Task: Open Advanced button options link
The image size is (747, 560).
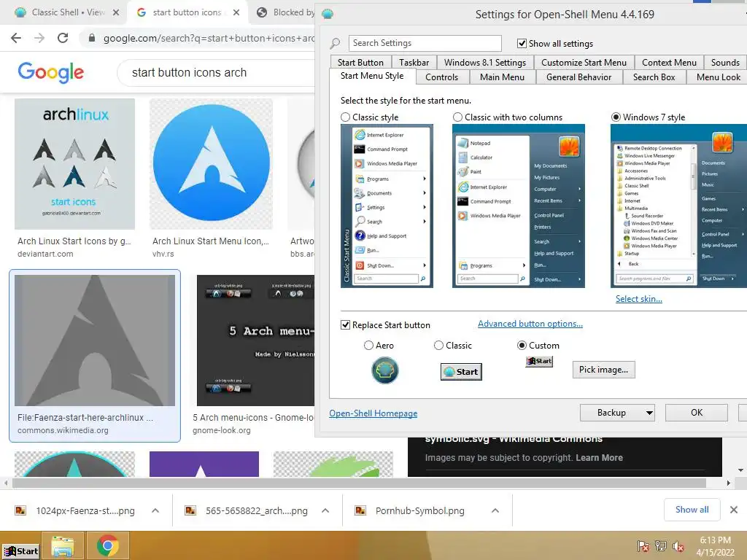Action: (530, 324)
